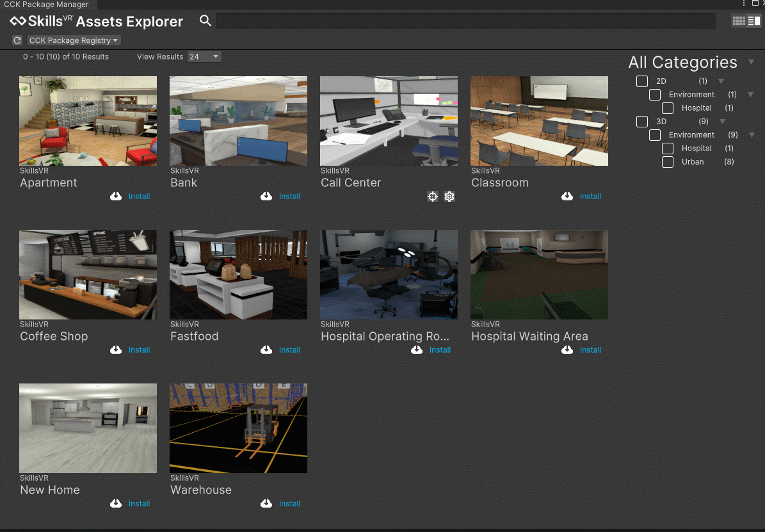The image size is (765, 532).
Task: Collapse 3D Environment subcategory arrow
Action: click(x=752, y=134)
